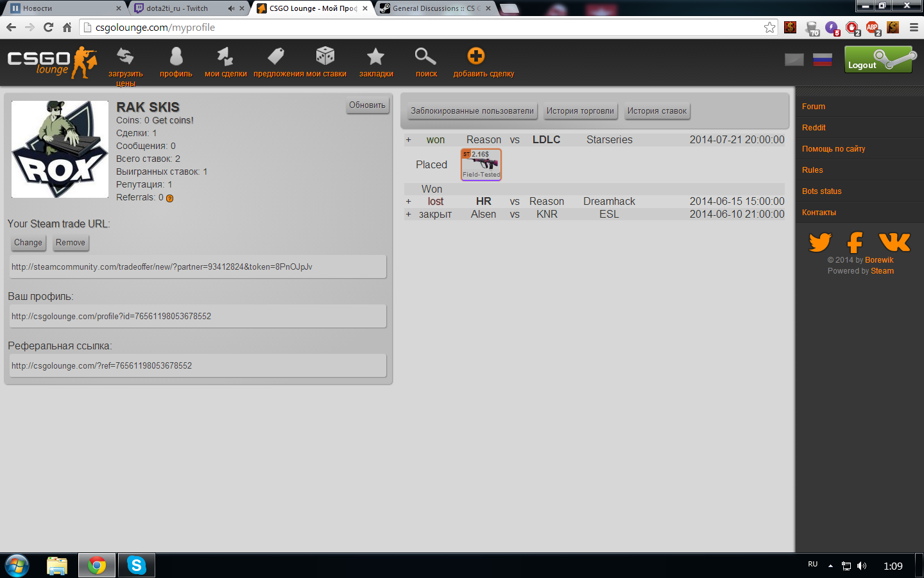Switch language with the grey flag icon
The image size is (924, 578).
coord(794,60)
